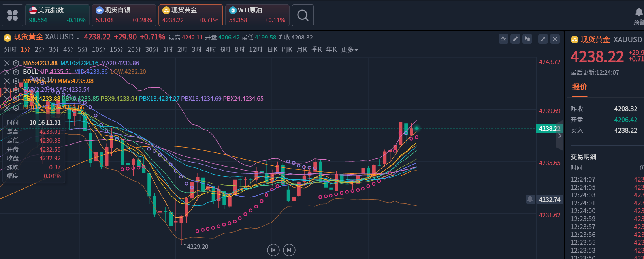
Task: Remove the BOLL indicator overlay
Action: tap(7, 72)
